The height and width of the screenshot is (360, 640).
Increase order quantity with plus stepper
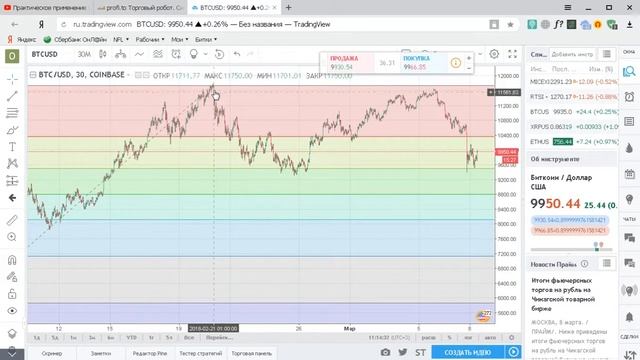click(x=469, y=58)
